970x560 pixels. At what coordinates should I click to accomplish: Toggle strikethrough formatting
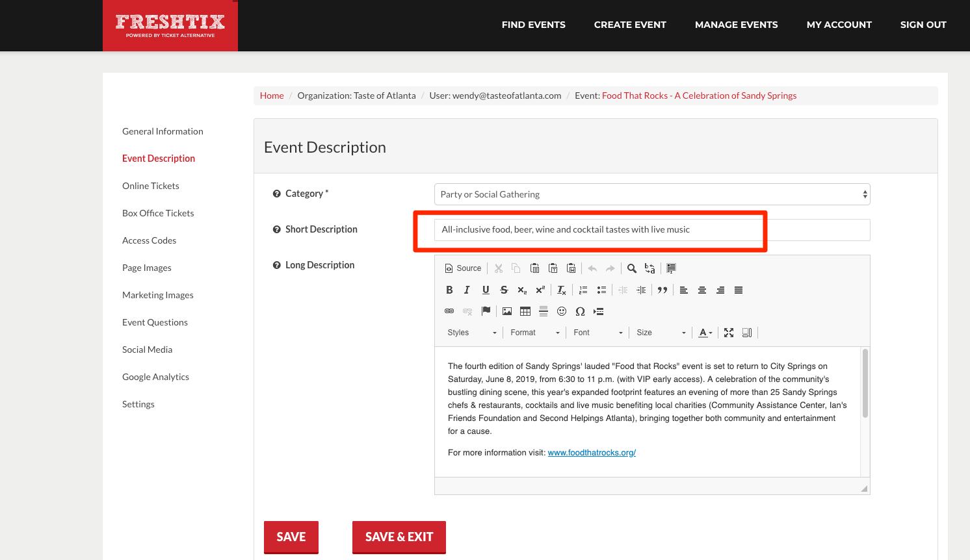[504, 290]
